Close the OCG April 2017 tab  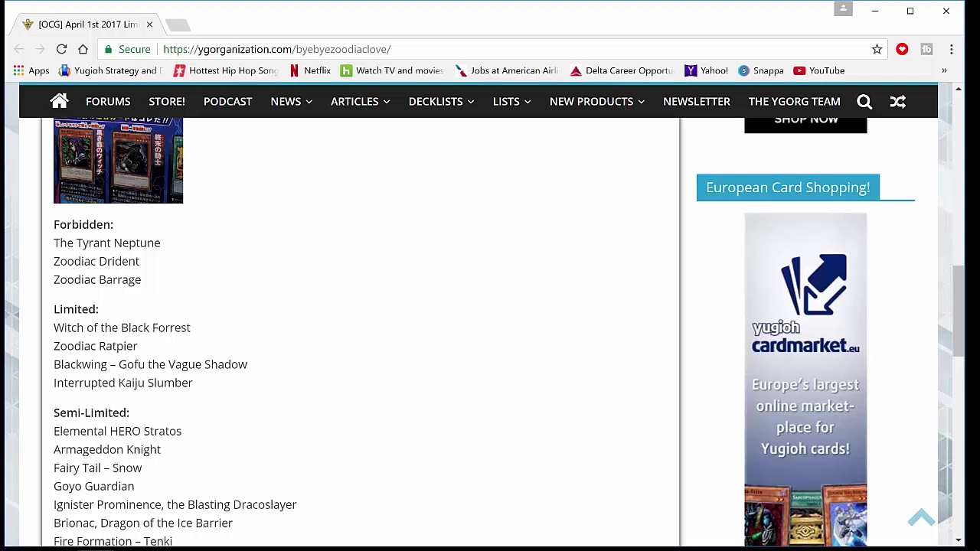(x=149, y=24)
